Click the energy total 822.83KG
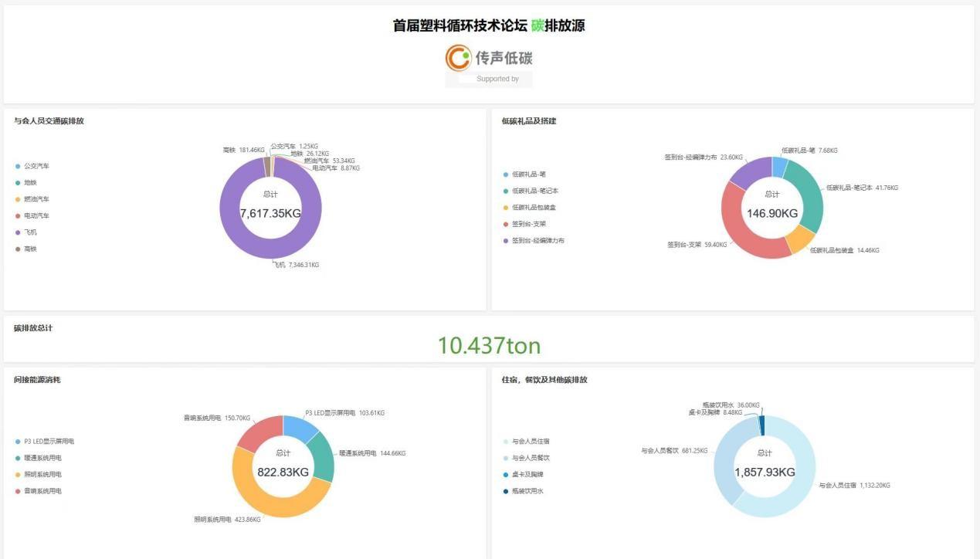Image resolution: width=980 pixels, height=559 pixels. [283, 473]
